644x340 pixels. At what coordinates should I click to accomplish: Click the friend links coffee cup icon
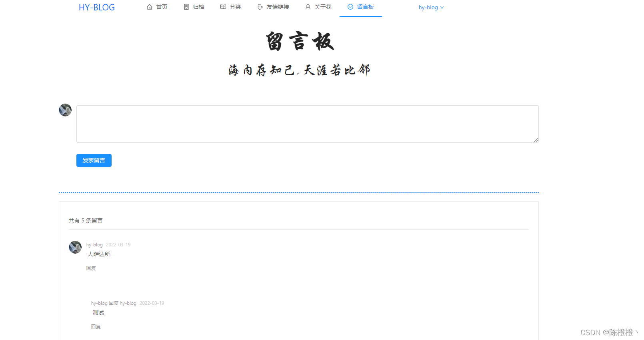click(x=260, y=7)
